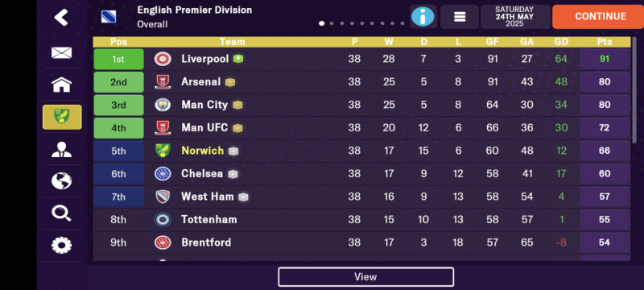Open the hamburger menu button
The width and height of the screenshot is (644, 290).
click(460, 17)
